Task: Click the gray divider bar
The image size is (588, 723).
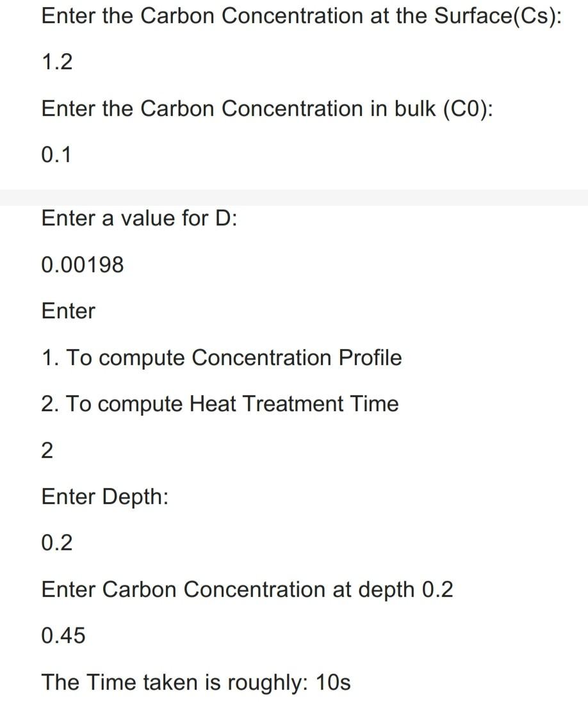Action: point(294,197)
